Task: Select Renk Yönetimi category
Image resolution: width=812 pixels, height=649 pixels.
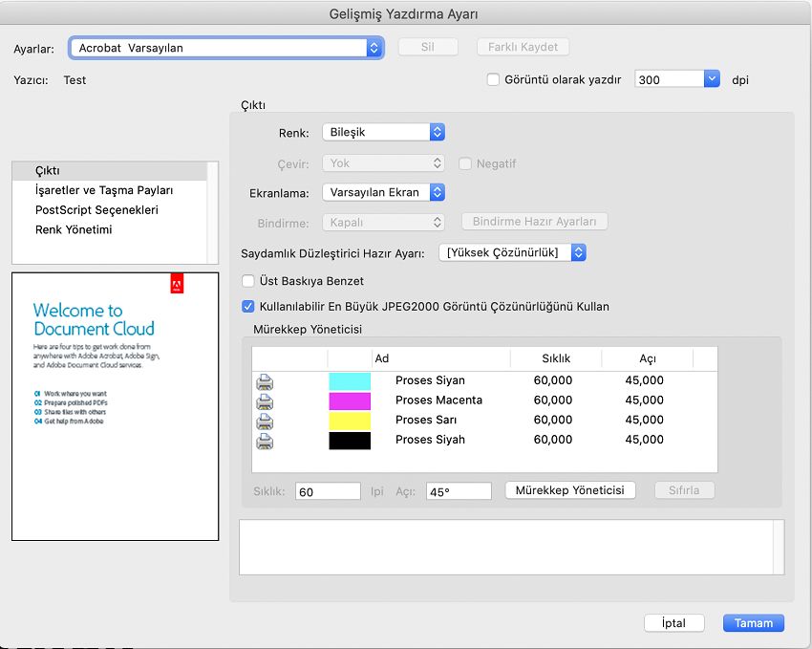Action: pyautogui.click(x=109, y=229)
